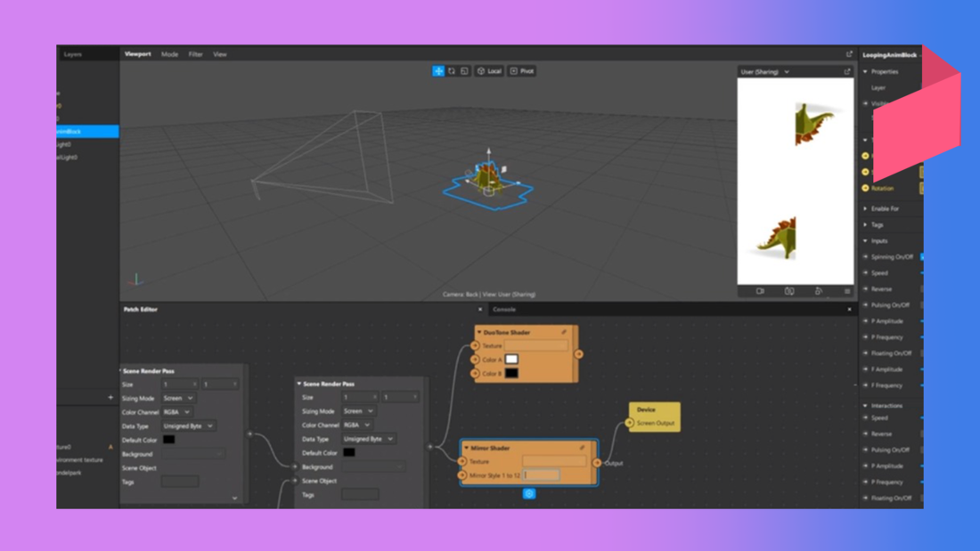Select the Rotate tool next to Move
The height and width of the screenshot is (551, 980).
pyautogui.click(x=452, y=70)
